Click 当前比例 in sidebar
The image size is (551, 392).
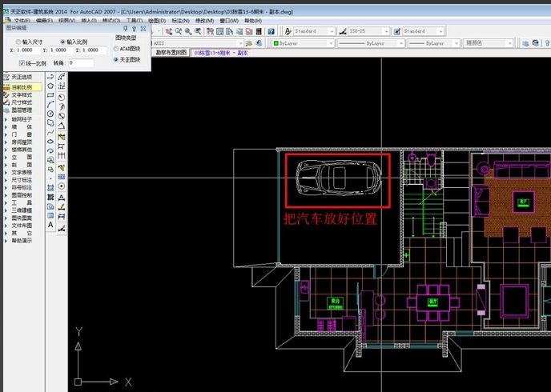point(22,87)
